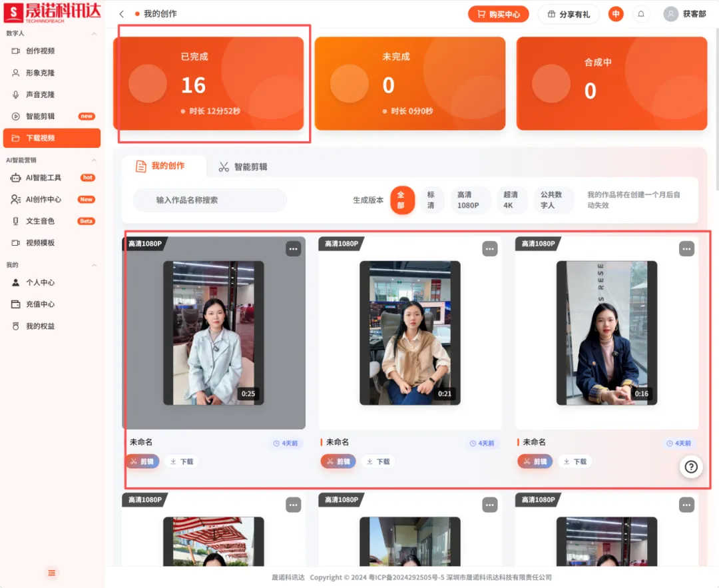Open the 0:16 video thumbnail
This screenshot has height=588, width=719.
pyautogui.click(x=606, y=333)
